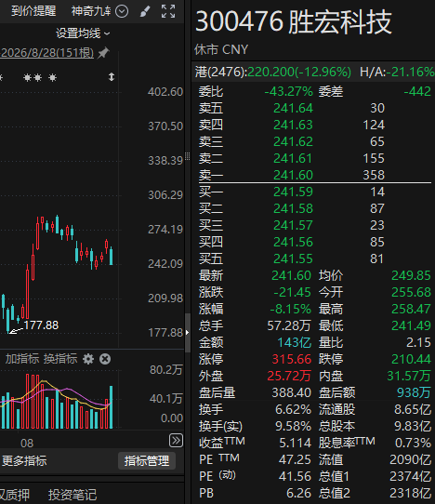Click 最新 price 241.60
The image size is (435, 504).
pos(291,275)
